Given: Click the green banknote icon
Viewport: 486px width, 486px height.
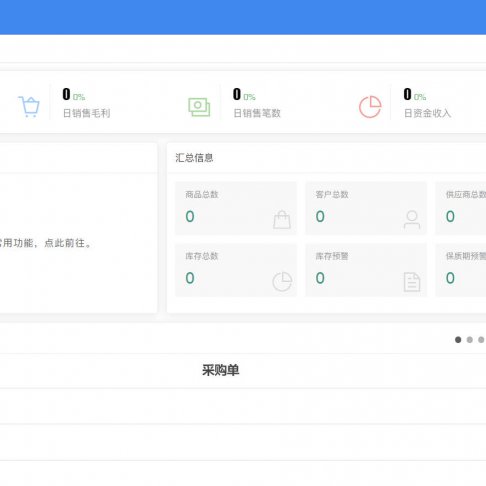Looking at the screenshot, I should 199,107.
